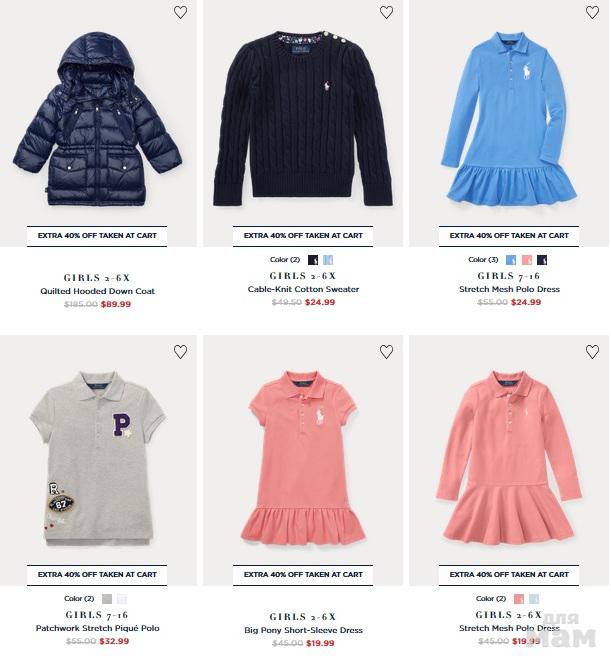Tap heart on Big Pony Short-Sleeve Dress
This screenshot has height=662, width=611.
386,351
